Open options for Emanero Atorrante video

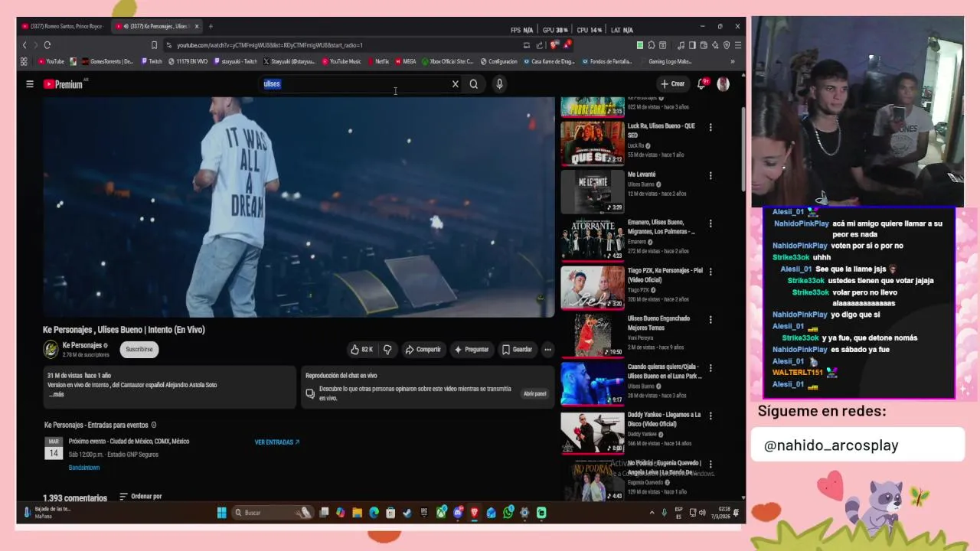coord(710,224)
